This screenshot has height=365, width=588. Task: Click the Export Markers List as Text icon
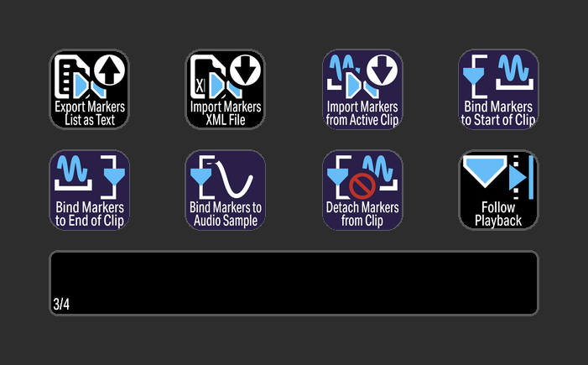coord(90,89)
